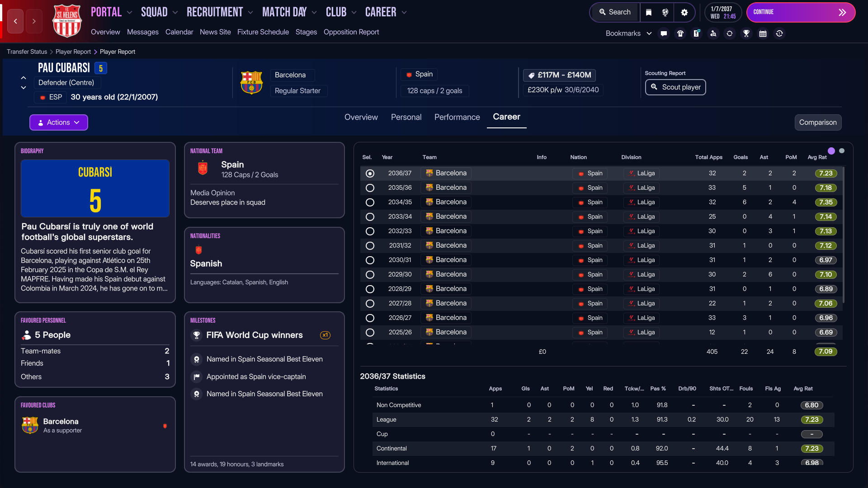Select the 2028/29 season radio button

click(x=370, y=289)
